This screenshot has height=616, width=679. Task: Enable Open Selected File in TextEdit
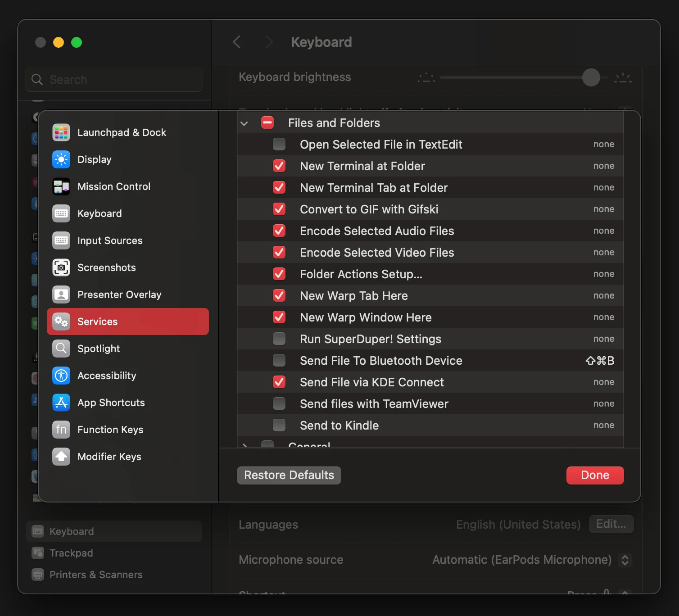(279, 145)
